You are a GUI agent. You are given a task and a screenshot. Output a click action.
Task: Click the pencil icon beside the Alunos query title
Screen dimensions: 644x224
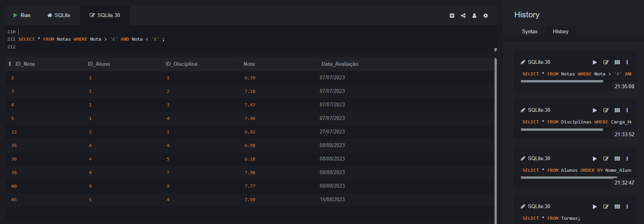(523, 159)
